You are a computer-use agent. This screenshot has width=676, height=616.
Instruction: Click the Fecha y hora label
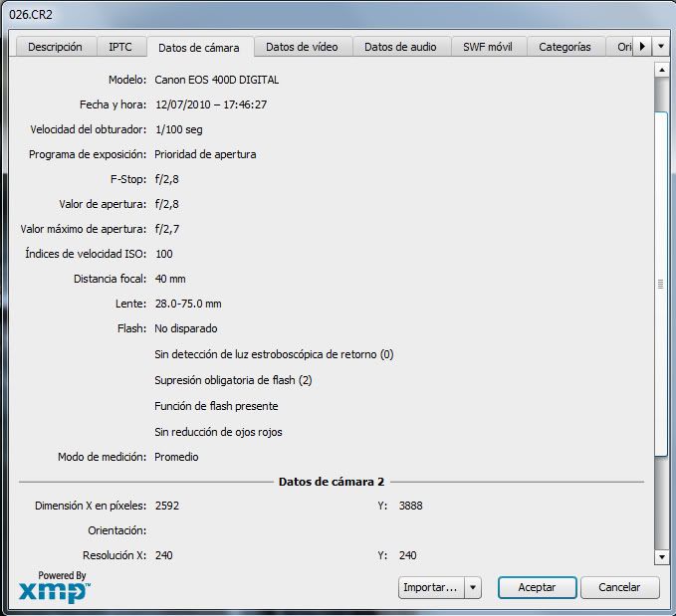pos(113,104)
